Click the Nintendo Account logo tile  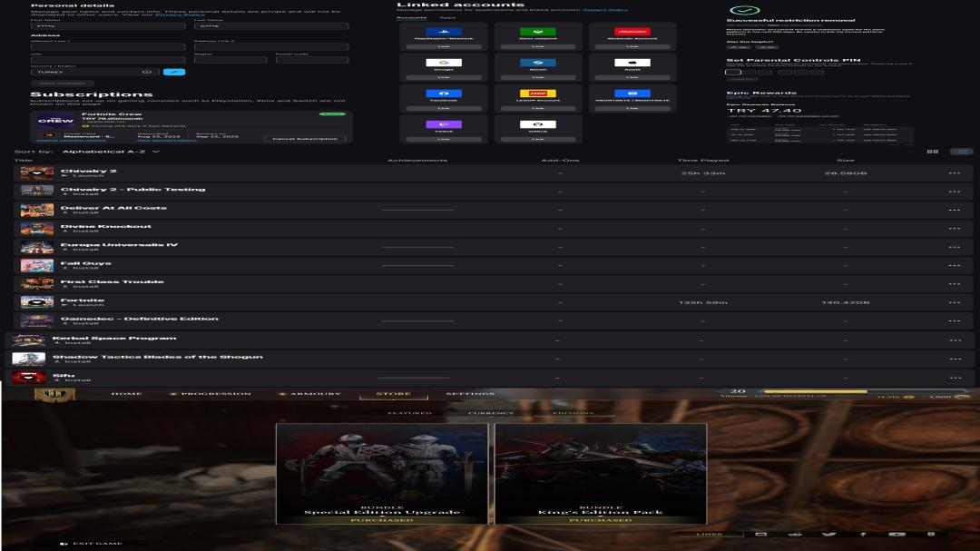click(632, 31)
